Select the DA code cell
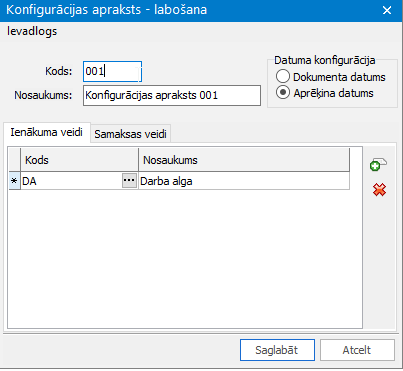Image resolution: width=403 pixels, height=371 pixels. click(71, 181)
